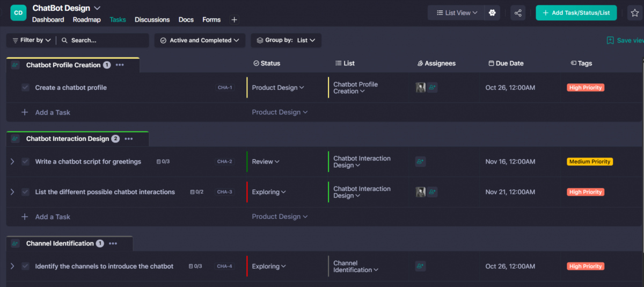This screenshot has width=644, height=287.
Task: Add assignee to greetings script task
Action: click(420, 161)
